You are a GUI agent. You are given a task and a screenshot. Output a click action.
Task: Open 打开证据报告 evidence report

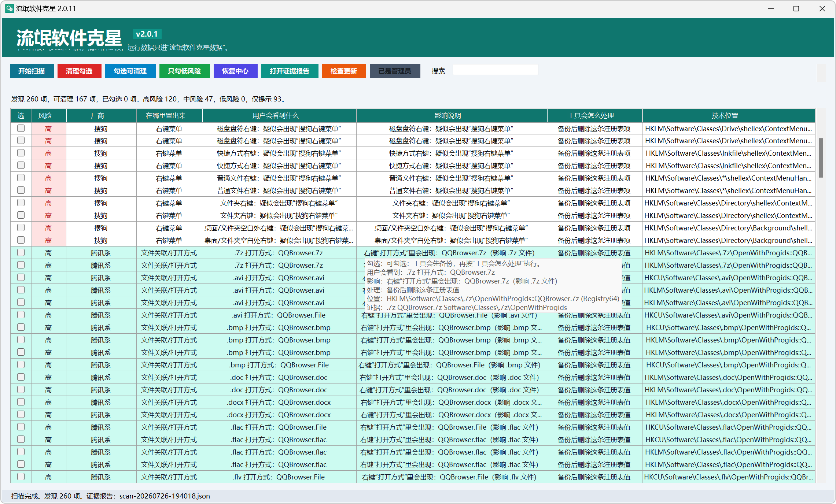click(290, 71)
